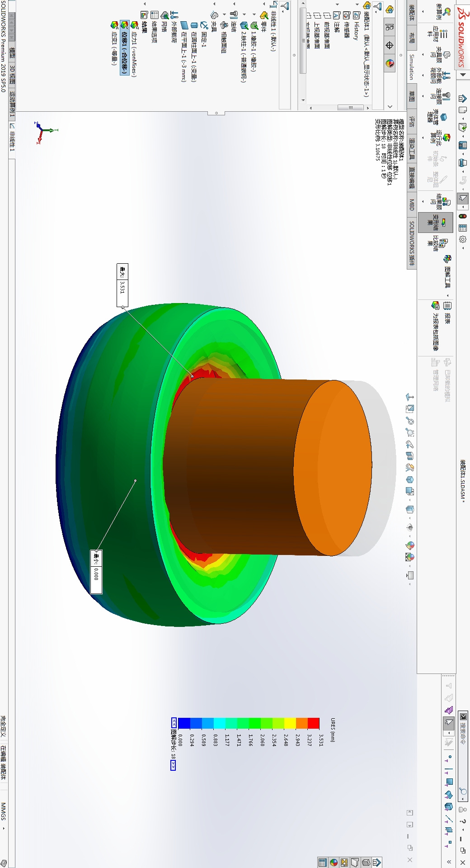Click the Section View icon in view toolbar
The image size is (470, 868).
(x=410, y=456)
